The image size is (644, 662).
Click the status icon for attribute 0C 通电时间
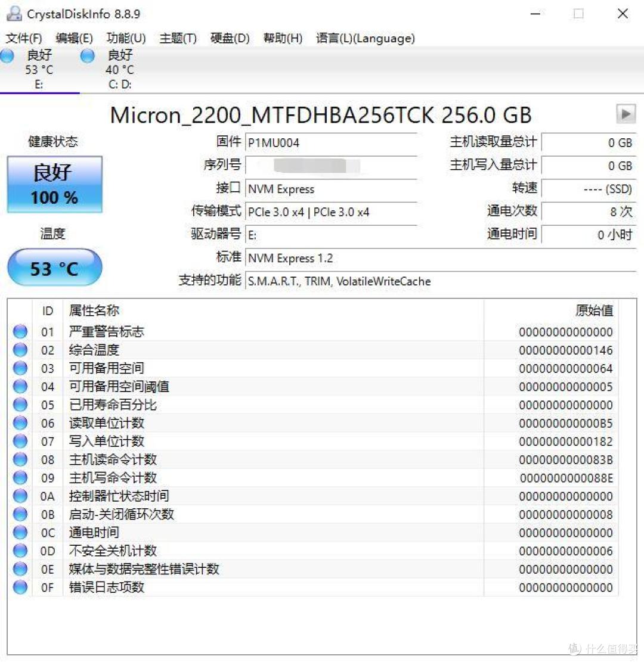(20, 532)
